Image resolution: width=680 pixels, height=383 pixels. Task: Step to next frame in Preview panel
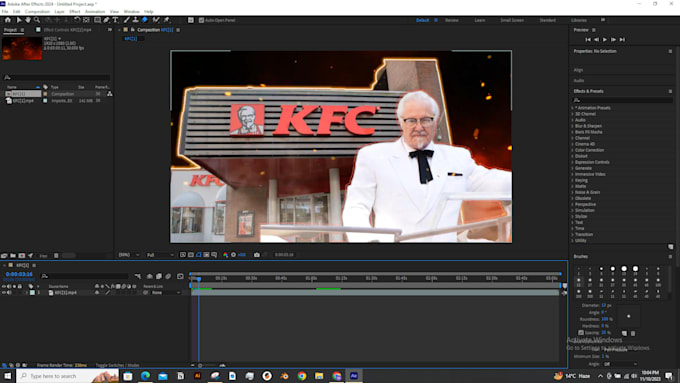pos(614,39)
